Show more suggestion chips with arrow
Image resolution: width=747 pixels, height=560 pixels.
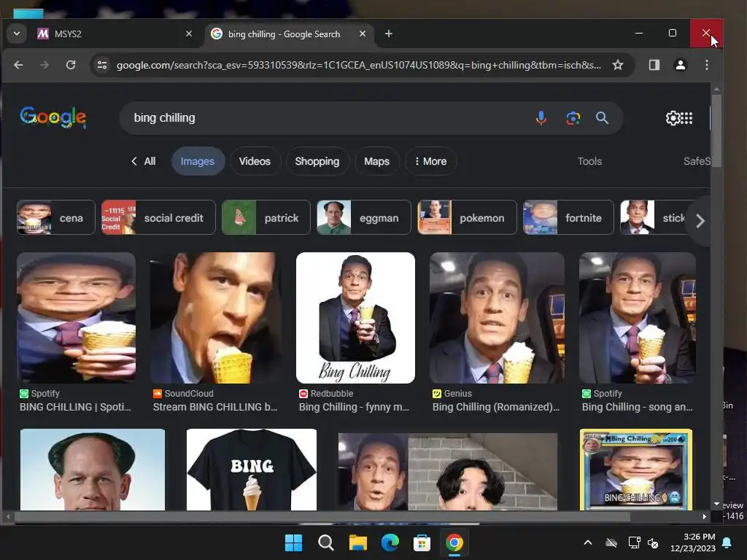700,220
